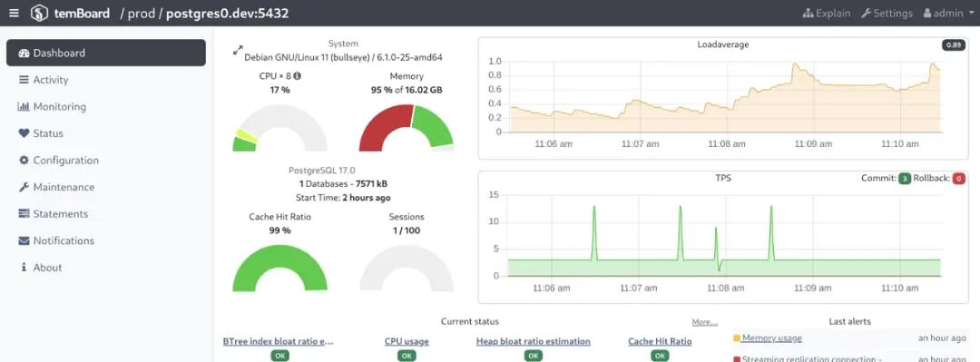Click the temBoard logo icon
This screenshot has height=362, width=980.
tap(40, 13)
